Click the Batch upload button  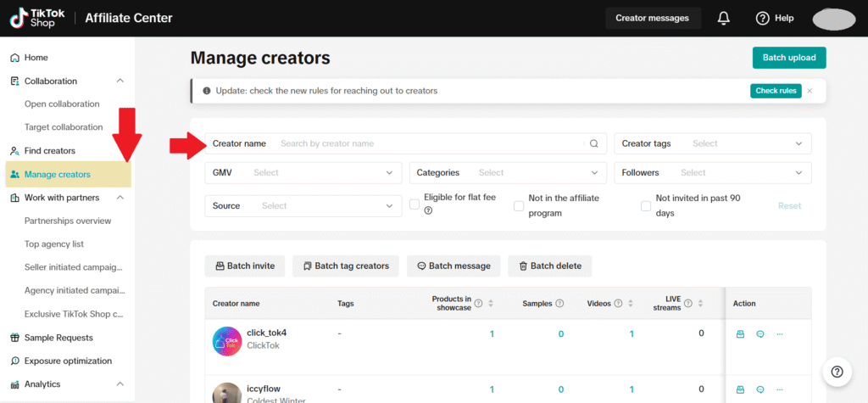[788, 58]
